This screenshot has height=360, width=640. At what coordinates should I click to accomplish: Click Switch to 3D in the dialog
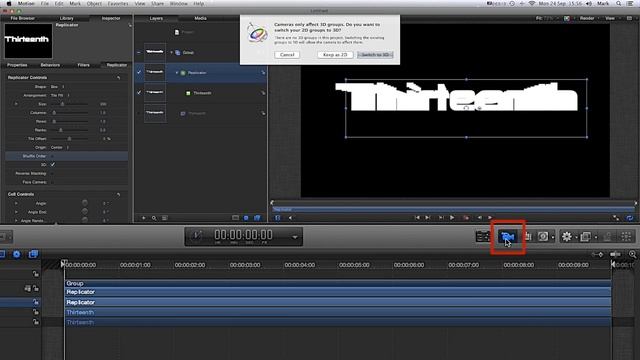click(375, 55)
